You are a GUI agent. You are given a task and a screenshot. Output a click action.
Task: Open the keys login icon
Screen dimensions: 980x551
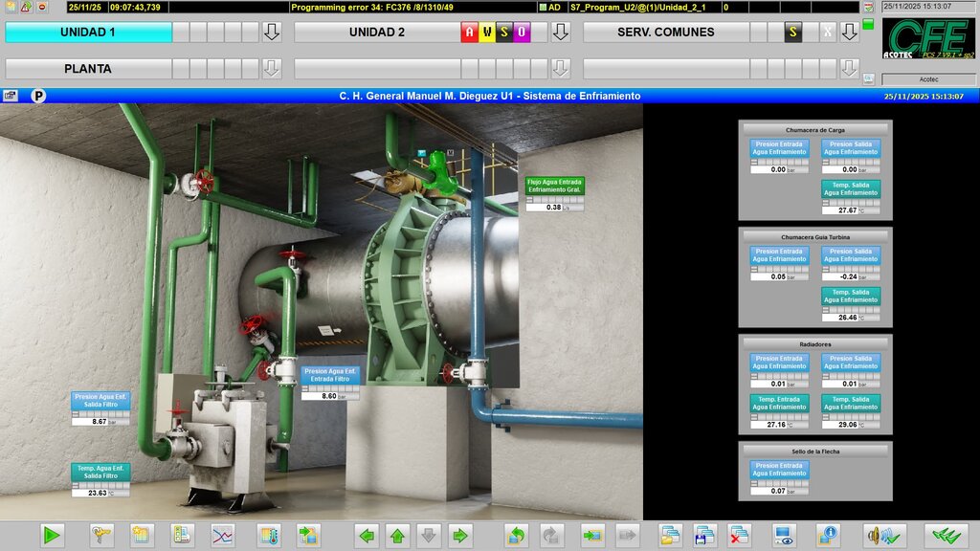click(x=101, y=536)
